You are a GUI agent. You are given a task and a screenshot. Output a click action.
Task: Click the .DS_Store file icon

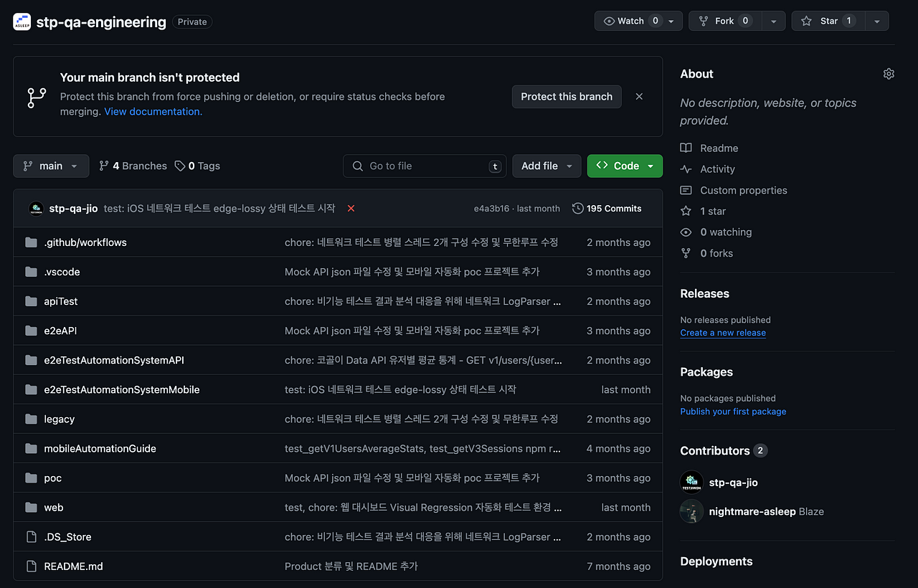[31, 536]
